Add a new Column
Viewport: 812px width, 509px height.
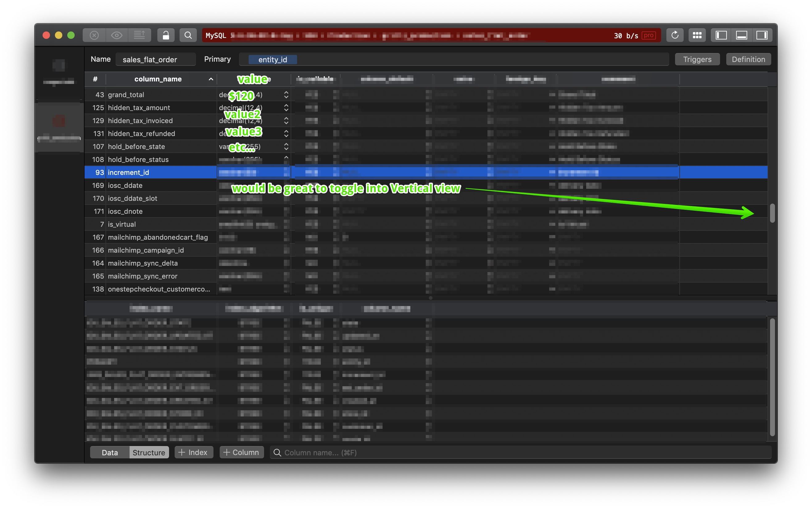coord(241,453)
